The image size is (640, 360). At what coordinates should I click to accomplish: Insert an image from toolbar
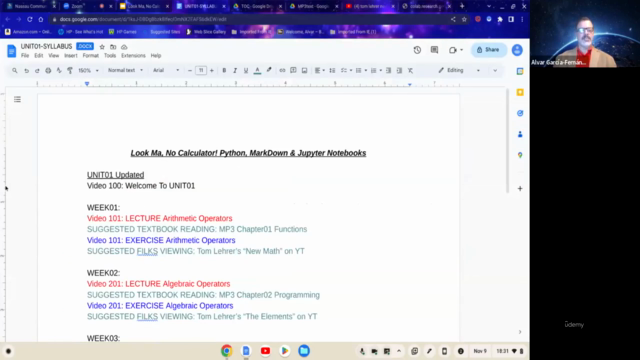pyautogui.click(x=304, y=71)
